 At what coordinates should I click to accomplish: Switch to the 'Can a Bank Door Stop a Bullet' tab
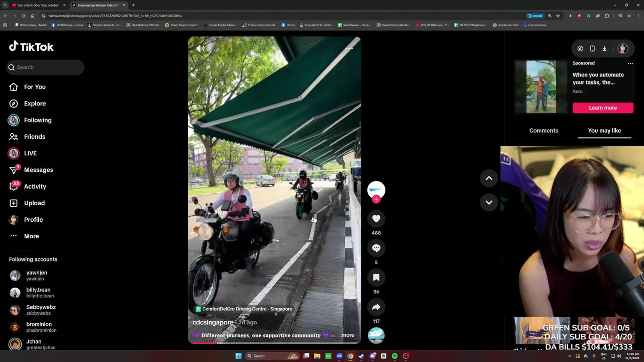[38, 5]
